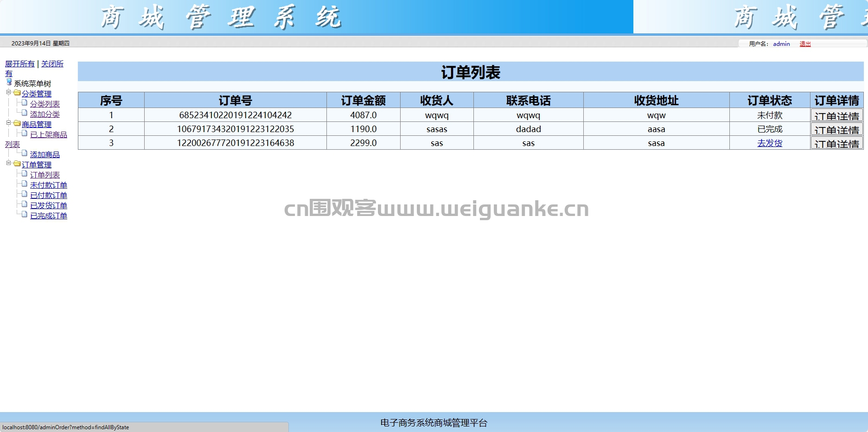Click the date 2023年9月14日 星期四

click(x=40, y=43)
